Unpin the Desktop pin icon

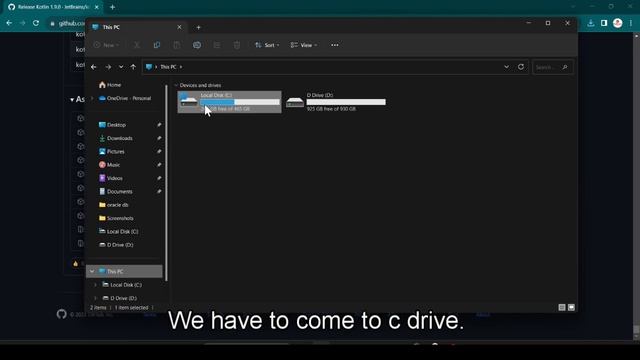click(x=159, y=125)
